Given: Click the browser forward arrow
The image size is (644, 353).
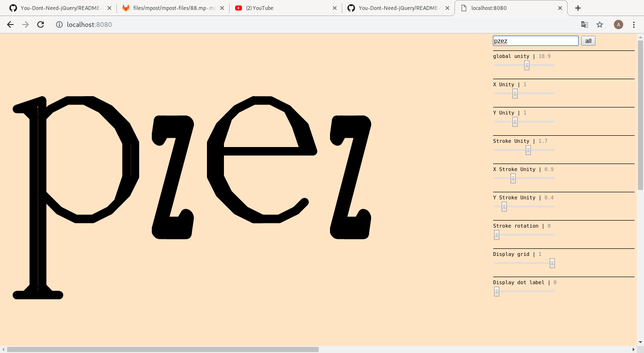Looking at the screenshot, I should pos(25,25).
